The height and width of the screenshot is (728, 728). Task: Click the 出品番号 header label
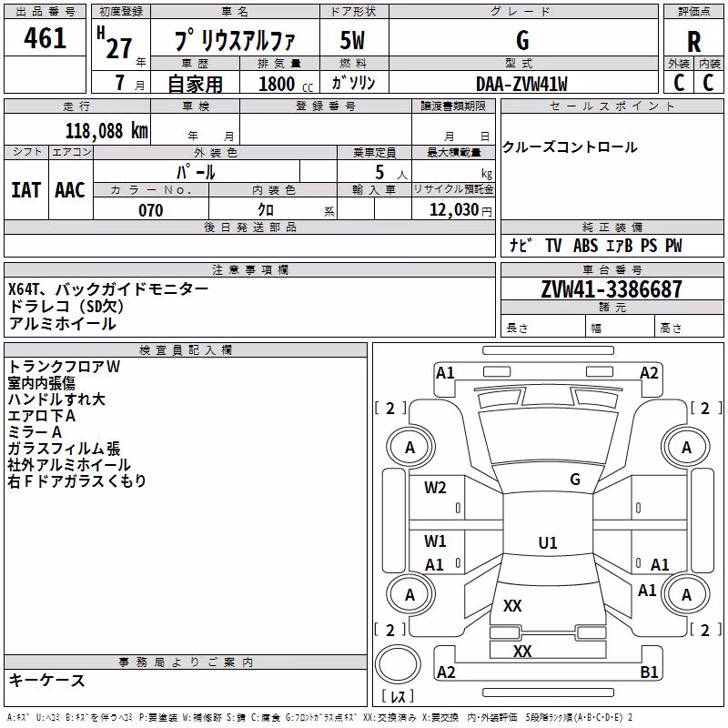coord(45,12)
